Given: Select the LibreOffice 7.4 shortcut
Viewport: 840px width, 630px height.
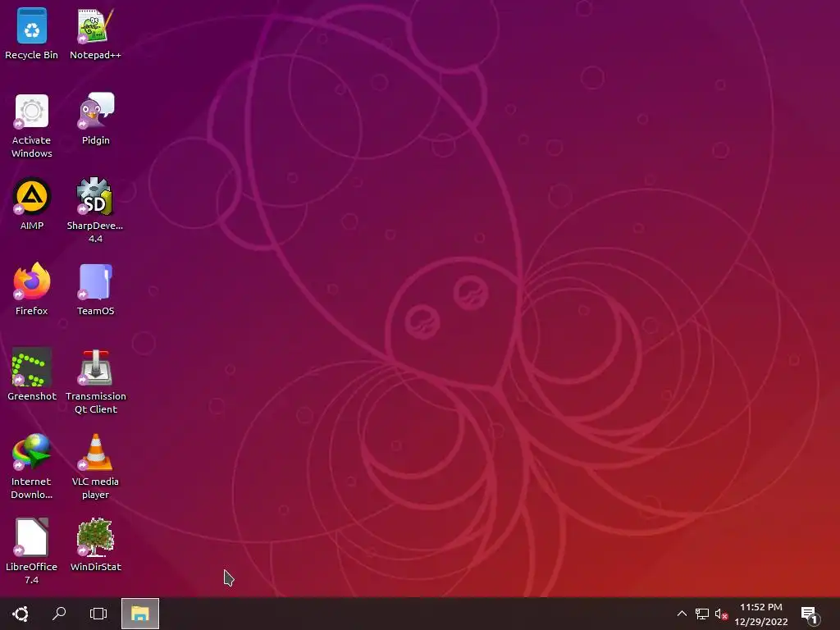Looking at the screenshot, I should pos(32,552).
